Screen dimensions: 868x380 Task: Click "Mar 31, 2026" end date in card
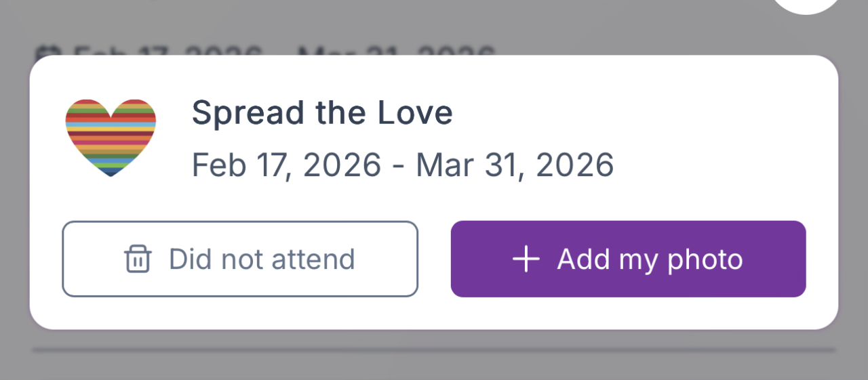[515, 165]
